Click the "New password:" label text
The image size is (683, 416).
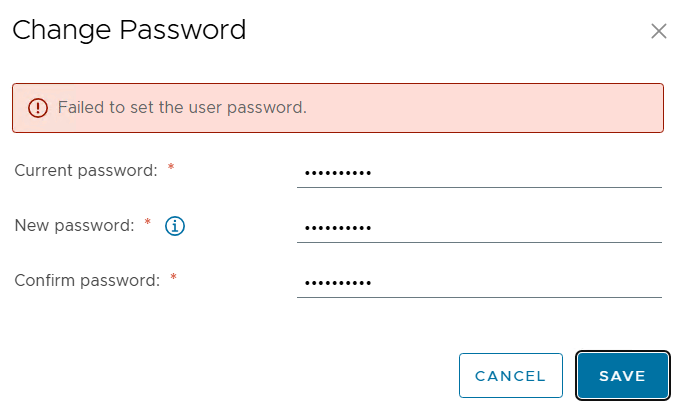click(74, 226)
